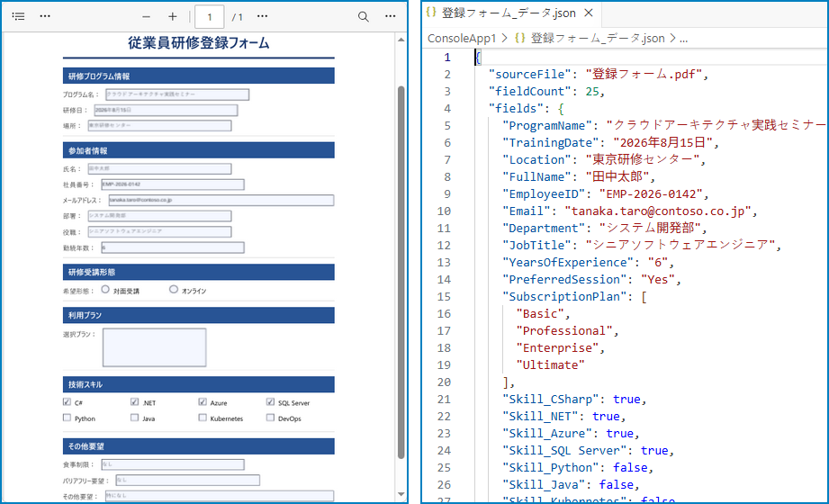
Task: Uncheck the Azure skill checkbox
Action: (x=203, y=402)
